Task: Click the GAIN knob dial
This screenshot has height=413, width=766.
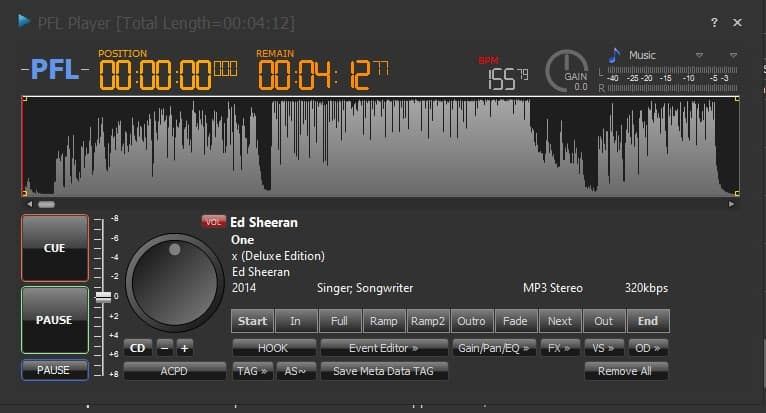Action: tap(566, 69)
